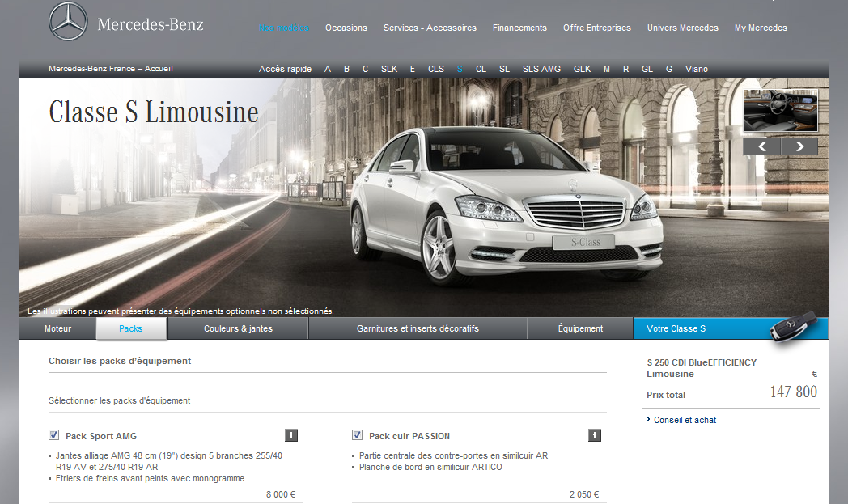Viewport: 848px width, 504px height.
Task: Select class B in quick access
Action: 346,70
